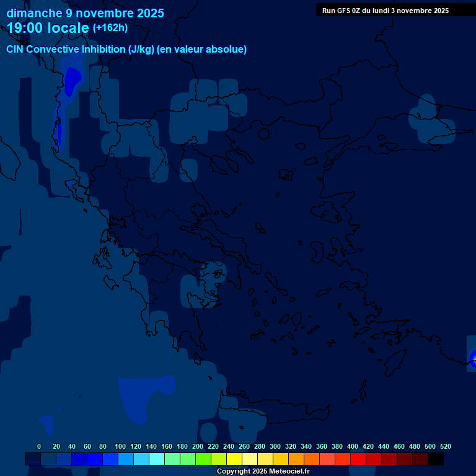Click the 'Run GFS 0Z' info banner

tap(386, 11)
